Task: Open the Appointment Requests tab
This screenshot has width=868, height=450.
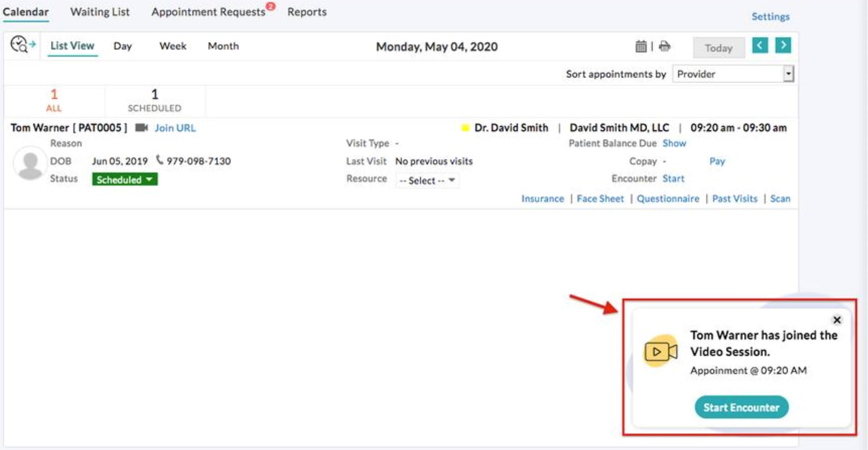Action: point(208,12)
